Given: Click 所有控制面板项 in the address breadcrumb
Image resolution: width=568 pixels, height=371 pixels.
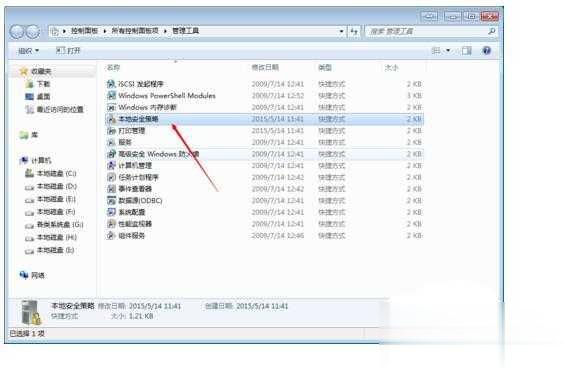Looking at the screenshot, I should pyautogui.click(x=135, y=31).
